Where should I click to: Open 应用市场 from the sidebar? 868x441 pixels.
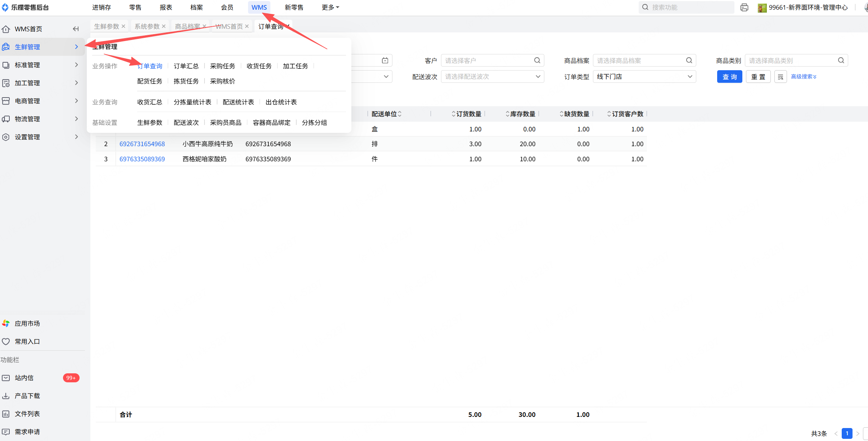point(27,323)
